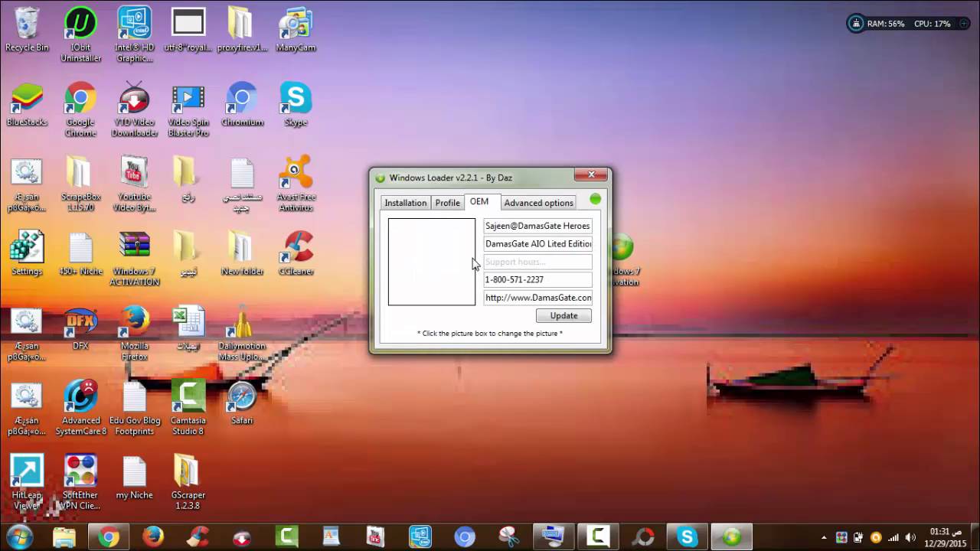
Task: Open Safari desktop shortcut
Action: 242,403
